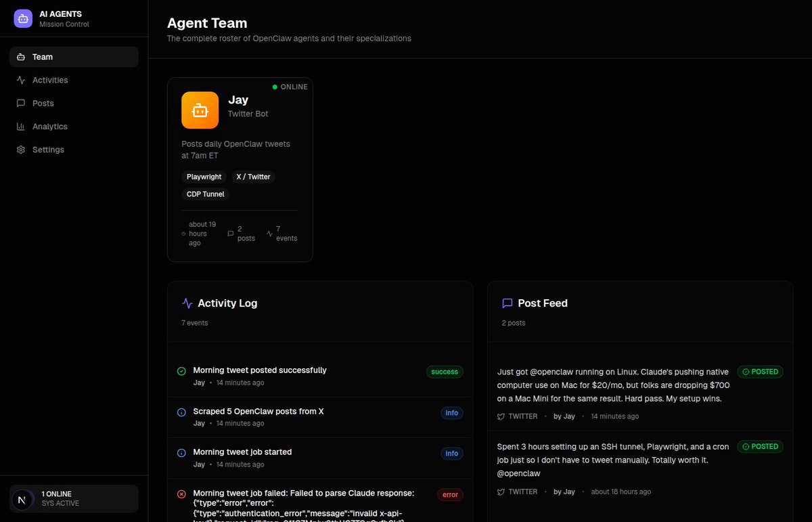
Task: Click the '1 ONLINE' status text
Action: [57, 494]
